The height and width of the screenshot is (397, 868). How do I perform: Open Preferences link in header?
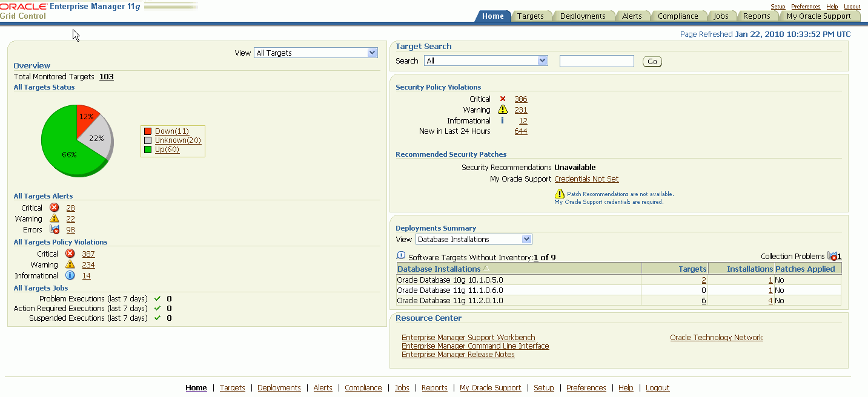click(806, 7)
